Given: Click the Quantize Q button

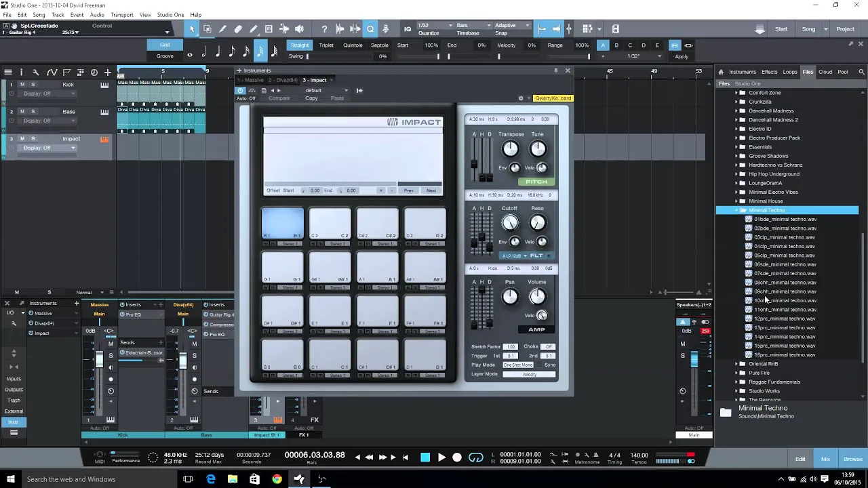Looking at the screenshot, I should (370, 28).
